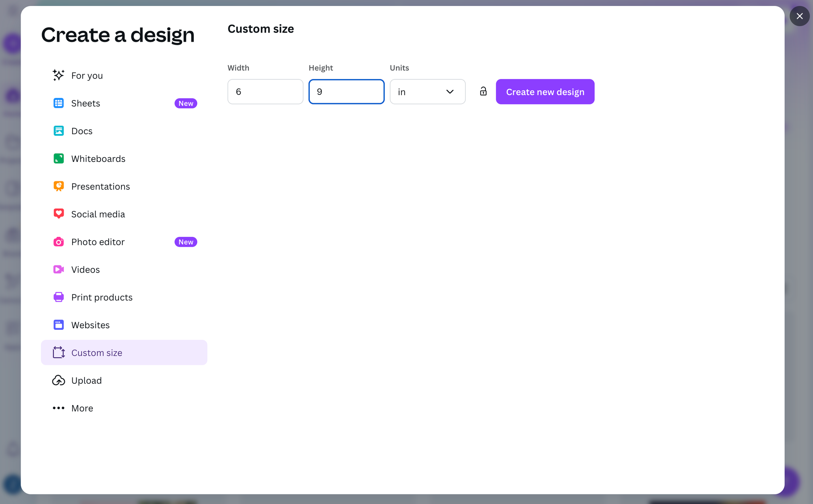Click the Docs icon
813x504 pixels.
[x=58, y=131]
